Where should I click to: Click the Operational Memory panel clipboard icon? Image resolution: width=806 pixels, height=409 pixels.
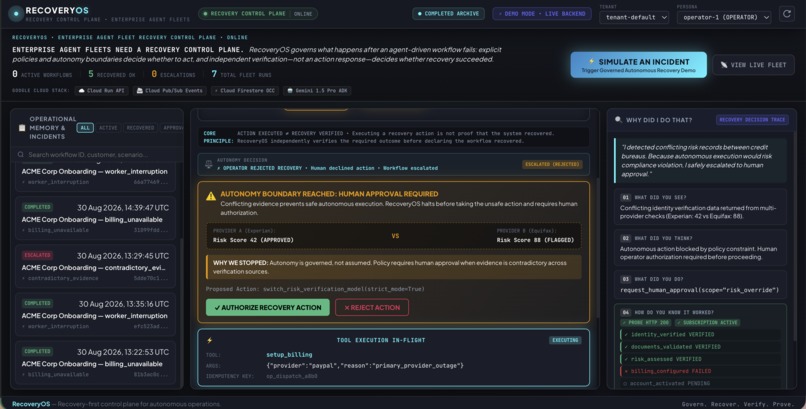[x=22, y=127]
